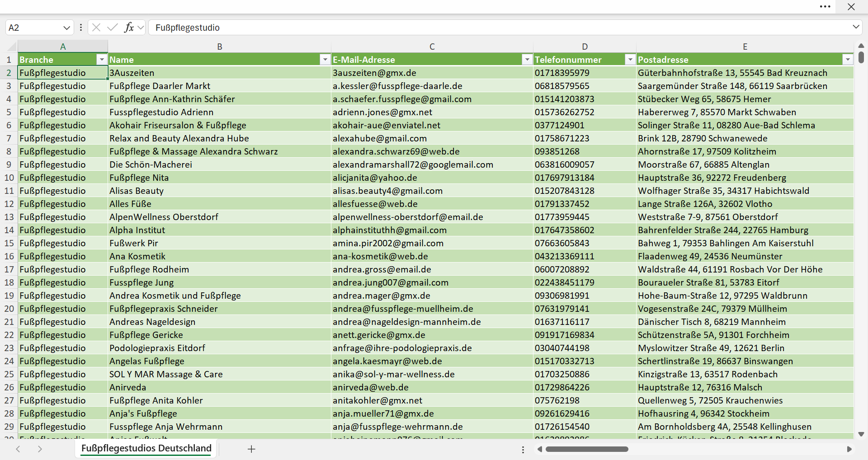Go to next sheet arrow
The width and height of the screenshot is (868, 460).
(40, 449)
